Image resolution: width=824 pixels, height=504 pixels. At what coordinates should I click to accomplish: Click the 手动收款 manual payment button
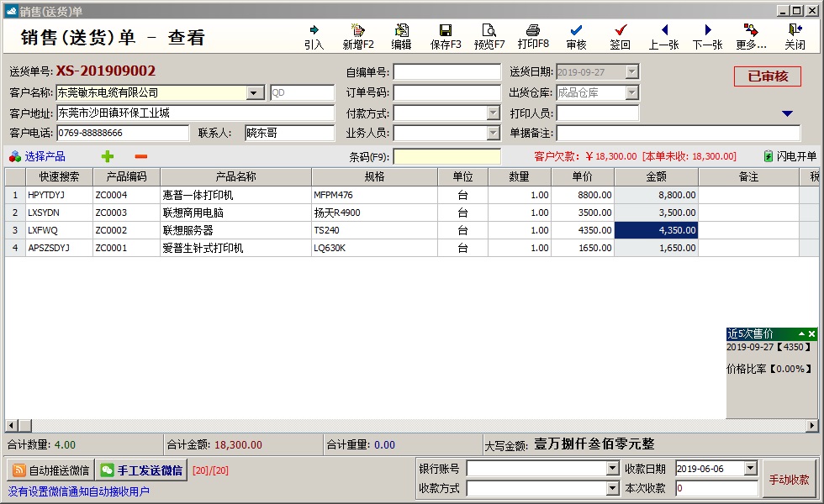[x=789, y=480]
